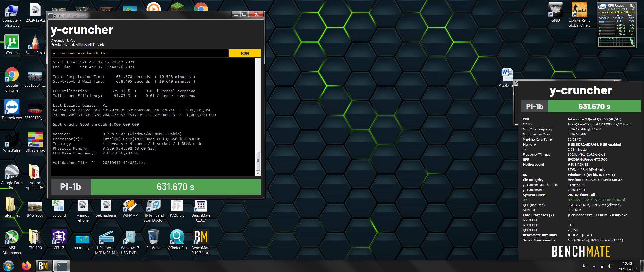Open the TIS-100 folder icon

35,240
